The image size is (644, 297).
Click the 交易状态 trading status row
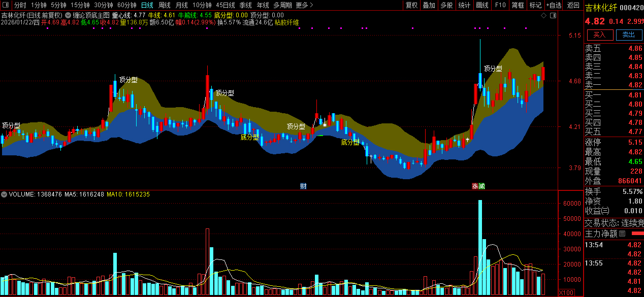pos(614,223)
